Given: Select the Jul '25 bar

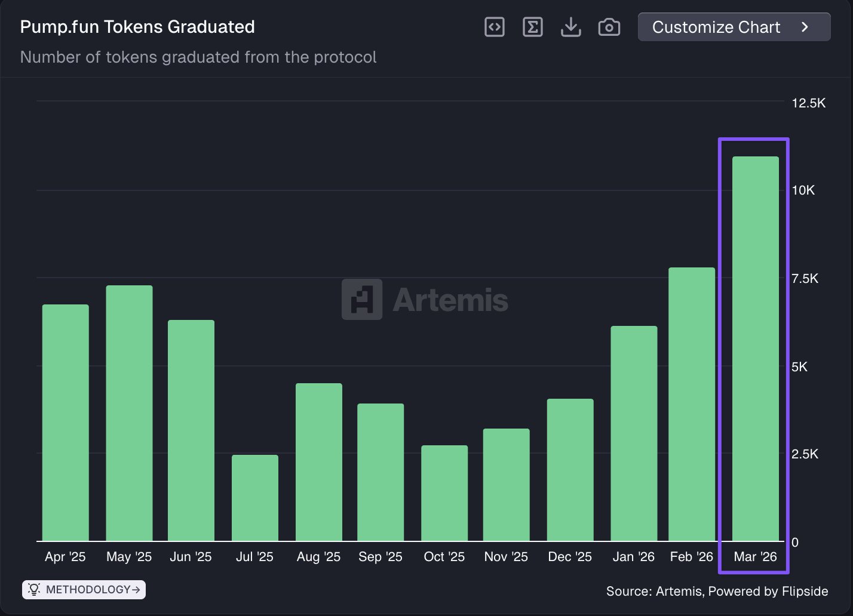Looking at the screenshot, I should click(255, 498).
